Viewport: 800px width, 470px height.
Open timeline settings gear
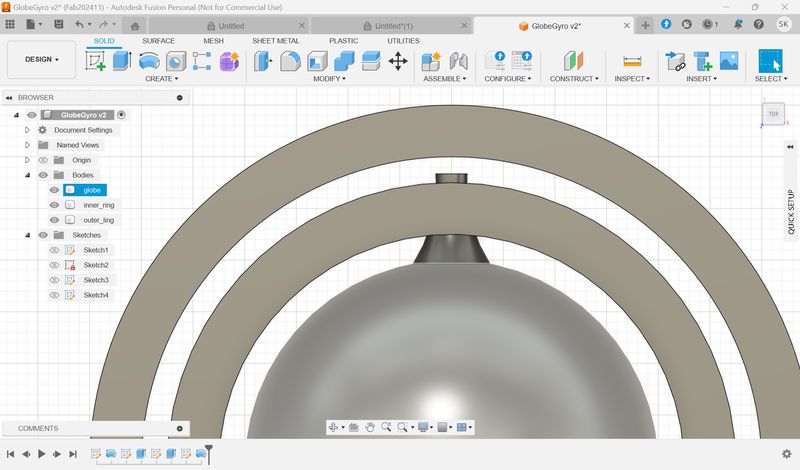[x=787, y=454]
